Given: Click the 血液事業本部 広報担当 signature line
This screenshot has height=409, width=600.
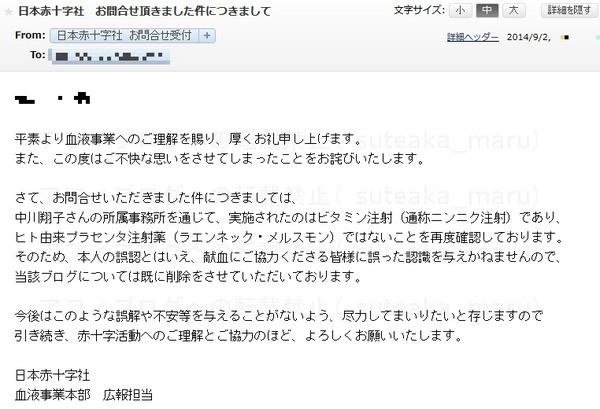Looking at the screenshot, I should click(x=84, y=395).
